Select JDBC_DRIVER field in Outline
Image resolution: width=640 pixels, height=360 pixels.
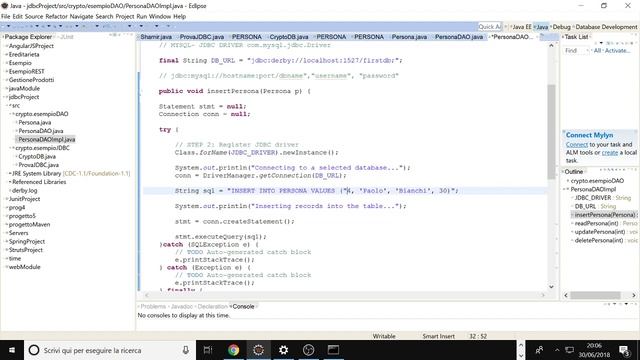[593, 198]
